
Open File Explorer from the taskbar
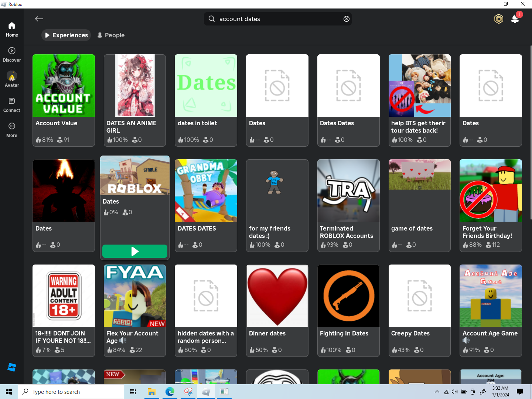coord(151,392)
